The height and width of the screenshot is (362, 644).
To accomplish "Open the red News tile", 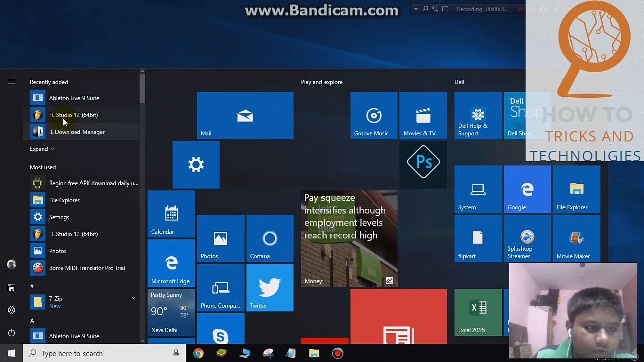I will (398, 316).
